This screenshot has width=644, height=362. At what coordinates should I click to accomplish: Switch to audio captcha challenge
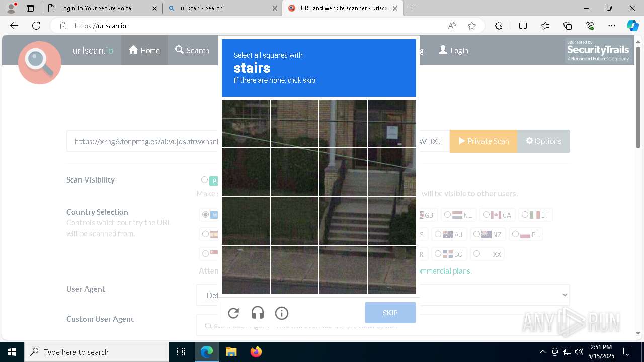(258, 313)
